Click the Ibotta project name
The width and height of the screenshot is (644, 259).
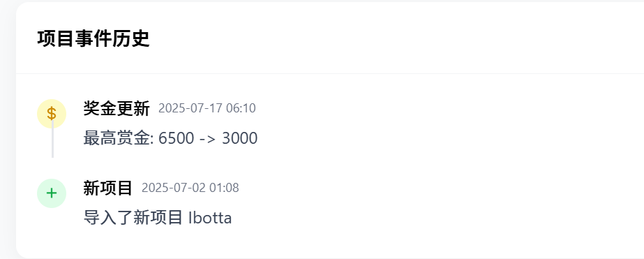210,219
